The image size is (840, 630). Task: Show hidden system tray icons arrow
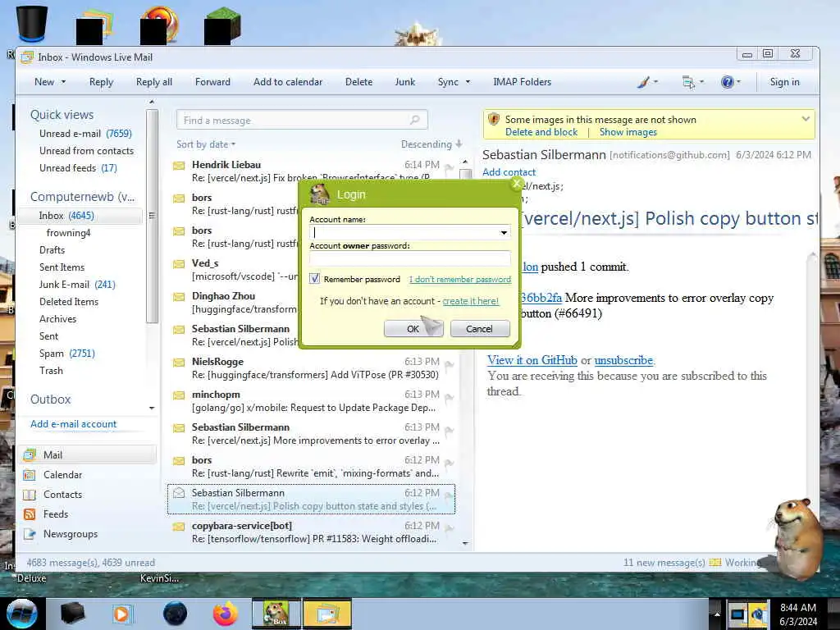(x=717, y=614)
